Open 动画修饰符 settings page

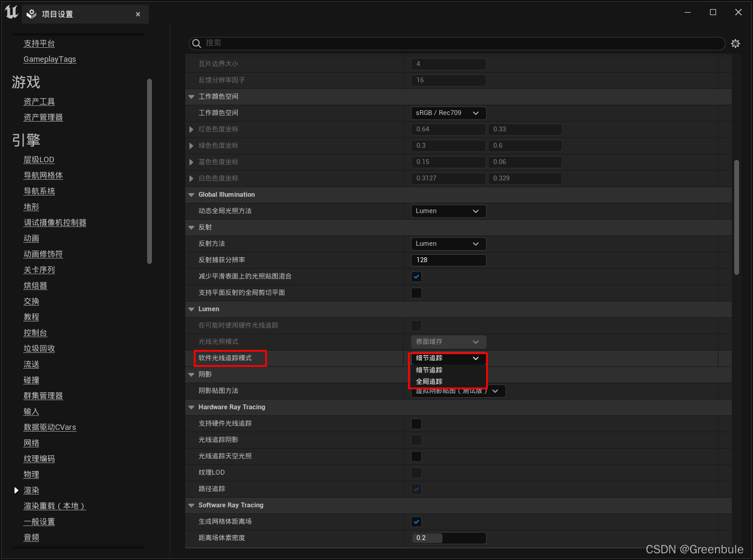coord(43,254)
